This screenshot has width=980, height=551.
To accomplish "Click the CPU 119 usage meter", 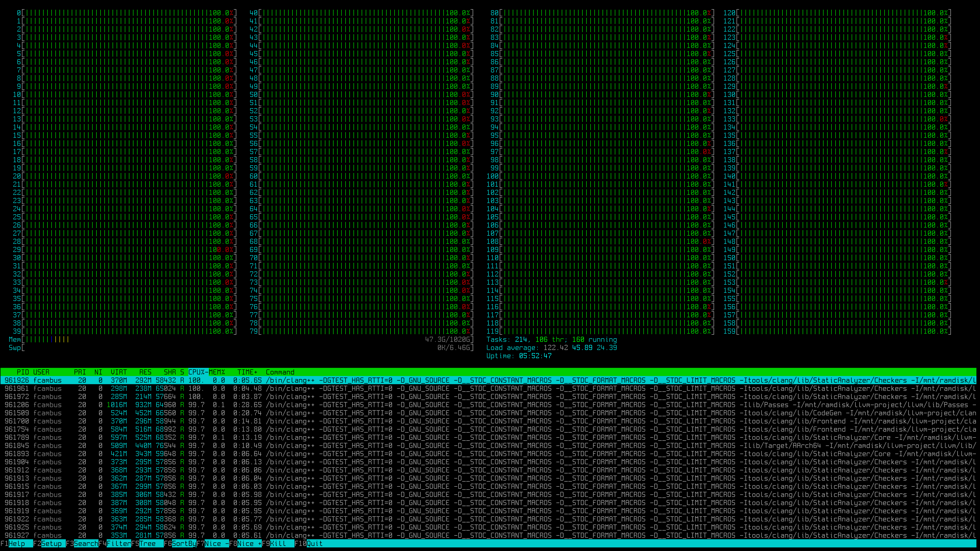I will (600, 331).
